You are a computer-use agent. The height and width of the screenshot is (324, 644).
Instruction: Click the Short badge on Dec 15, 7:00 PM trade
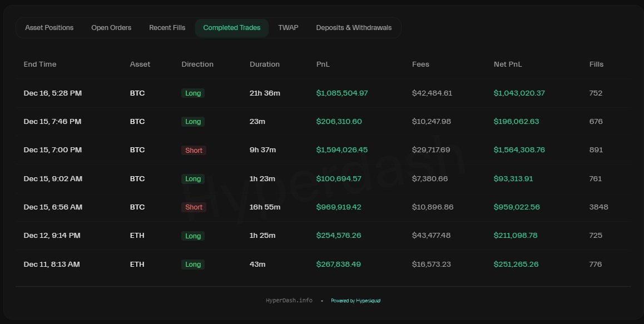click(194, 150)
